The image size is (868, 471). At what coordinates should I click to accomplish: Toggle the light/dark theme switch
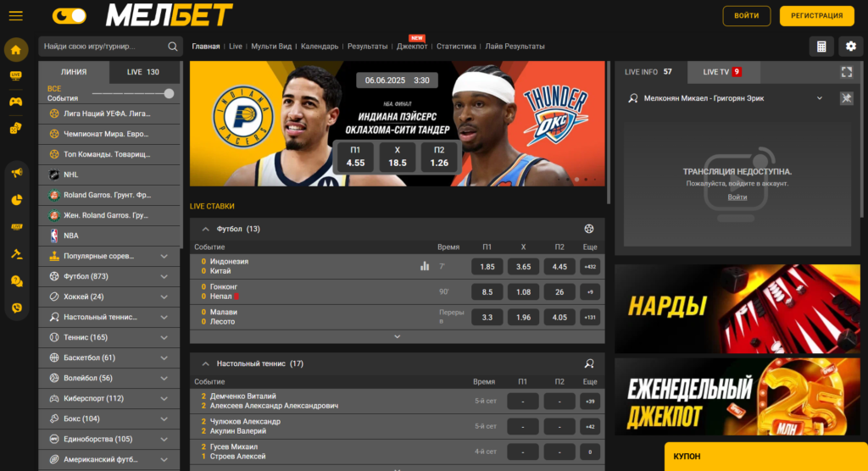70,16
